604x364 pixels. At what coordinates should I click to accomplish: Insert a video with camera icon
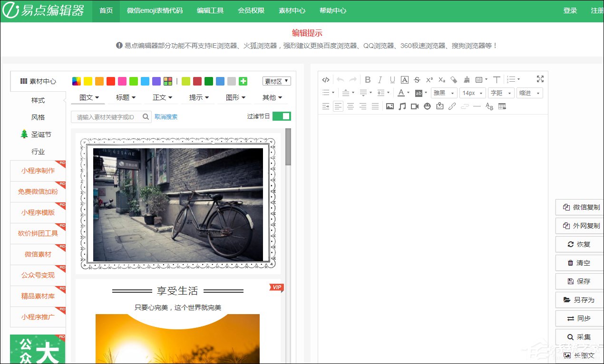[415, 106]
